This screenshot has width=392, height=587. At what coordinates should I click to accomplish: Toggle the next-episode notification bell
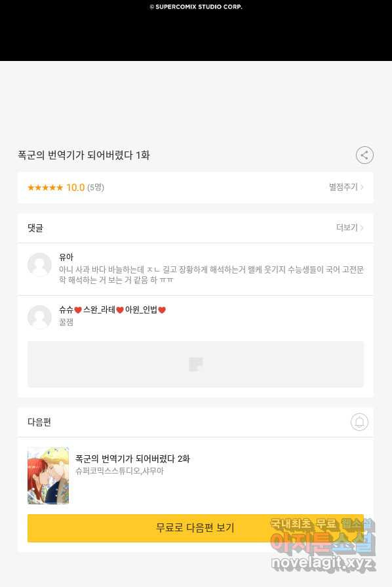pyautogui.click(x=359, y=422)
